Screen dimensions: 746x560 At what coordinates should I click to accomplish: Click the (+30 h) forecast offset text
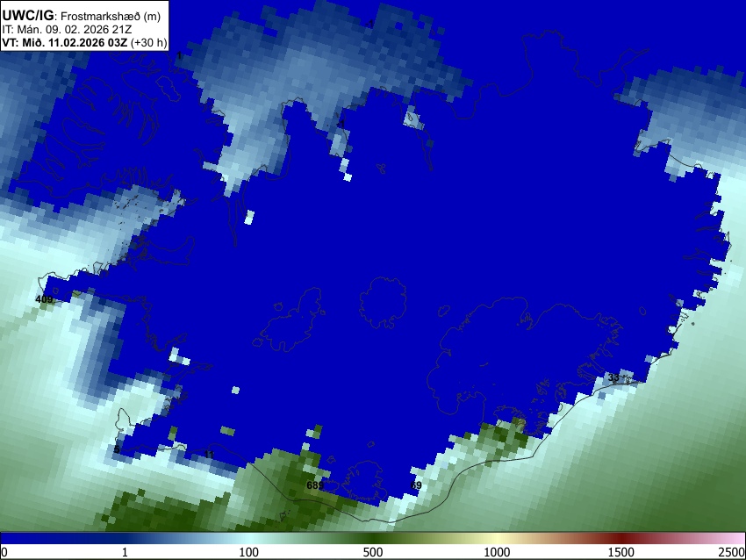[149, 42]
